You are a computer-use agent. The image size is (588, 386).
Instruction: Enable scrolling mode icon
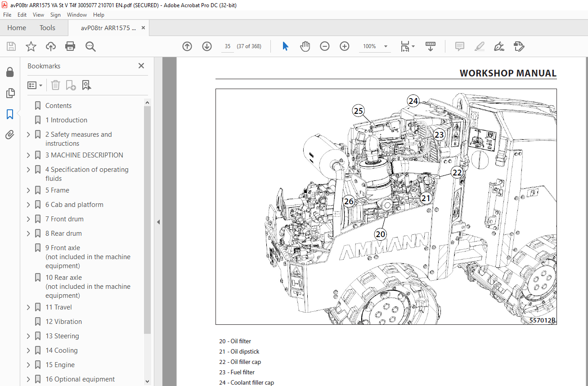431,46
